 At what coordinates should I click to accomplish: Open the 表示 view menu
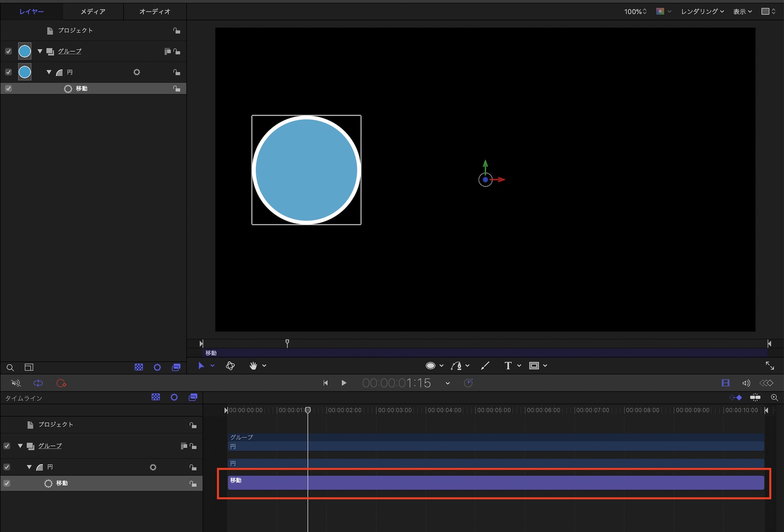pos(742,11)
